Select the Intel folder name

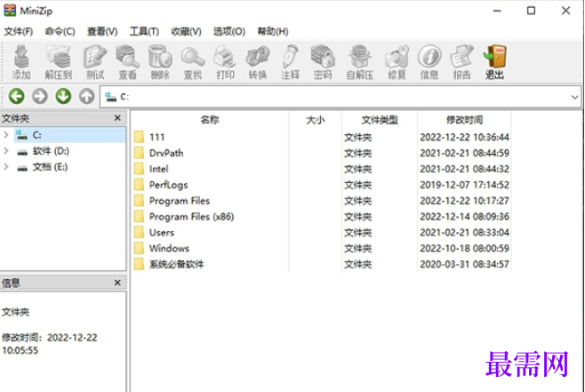pyautogui.click(x=159, y=169)
